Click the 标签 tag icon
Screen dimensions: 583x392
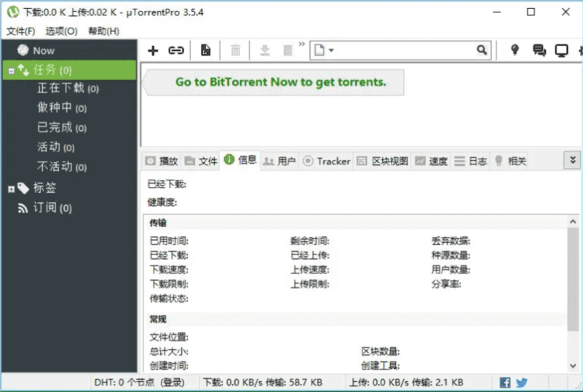pos(23,188)
